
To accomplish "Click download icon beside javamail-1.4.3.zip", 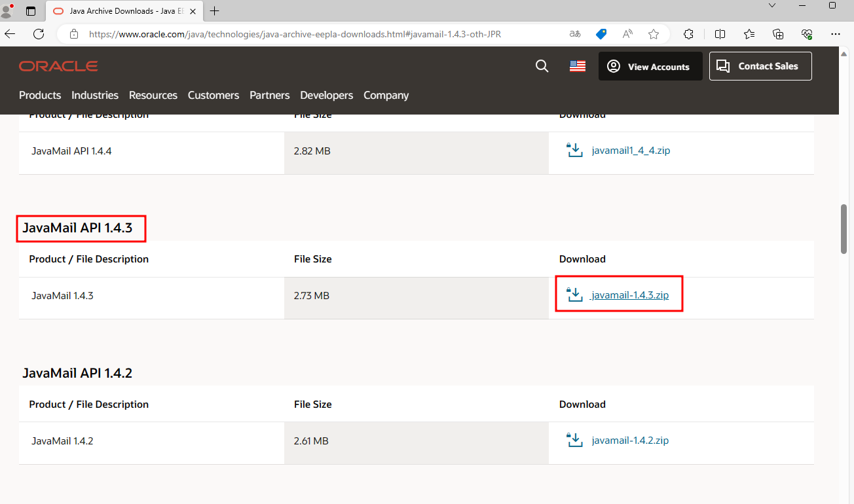I will pos(574,295).
